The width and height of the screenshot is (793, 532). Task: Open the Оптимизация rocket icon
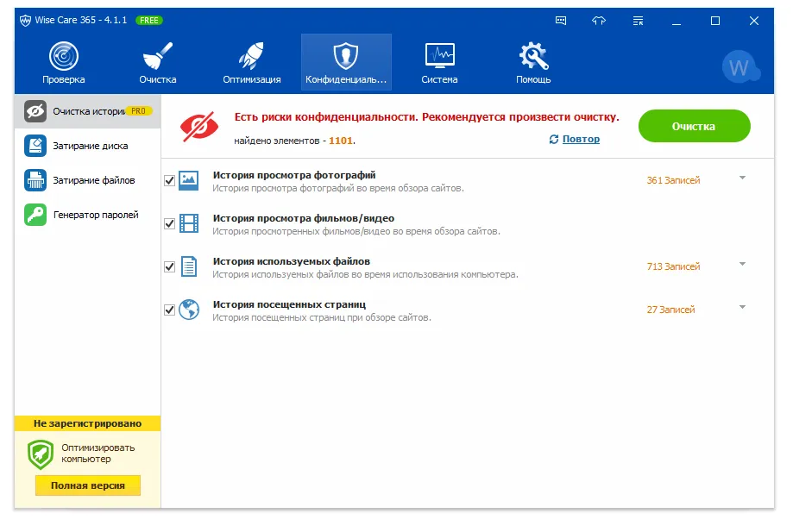tap(251, 55)
